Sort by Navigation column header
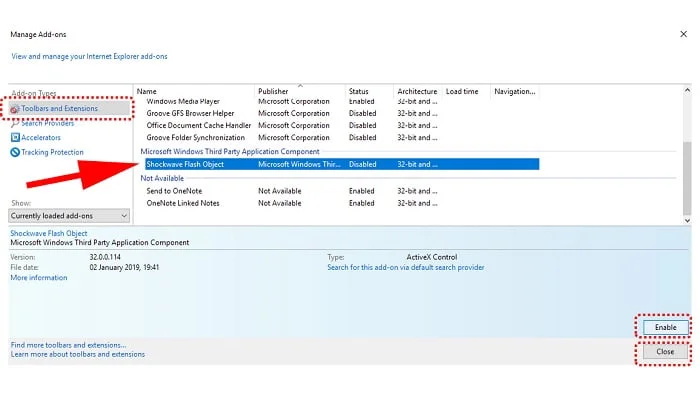The width and height of the screenshot is (700, 393). click(x=514, y=92)
